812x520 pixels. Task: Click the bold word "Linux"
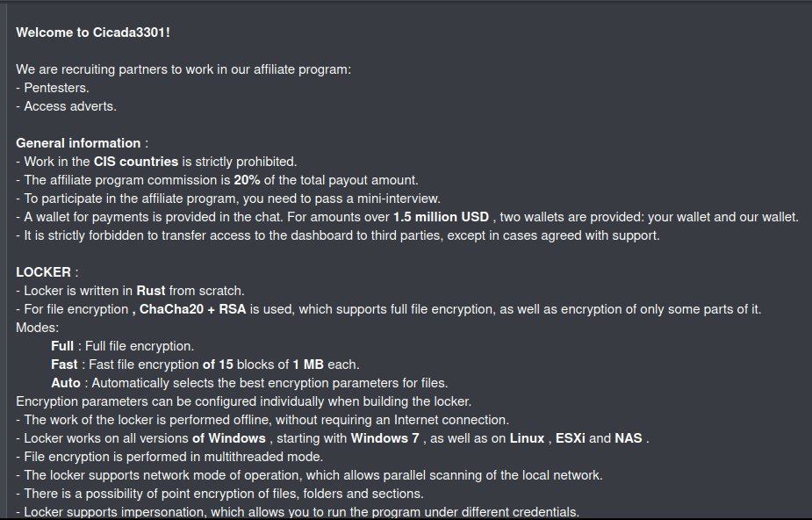pyautogui.click(x=528, y=438)
